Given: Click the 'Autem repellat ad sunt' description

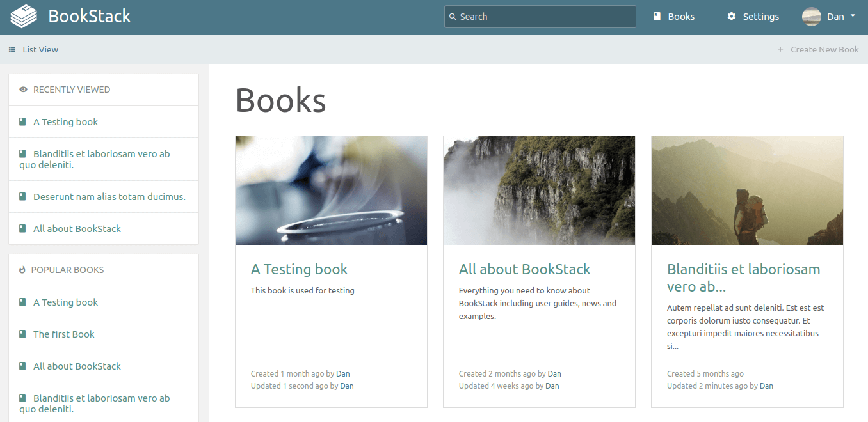Looking at the screenshot, I should [x=746, y=327].
